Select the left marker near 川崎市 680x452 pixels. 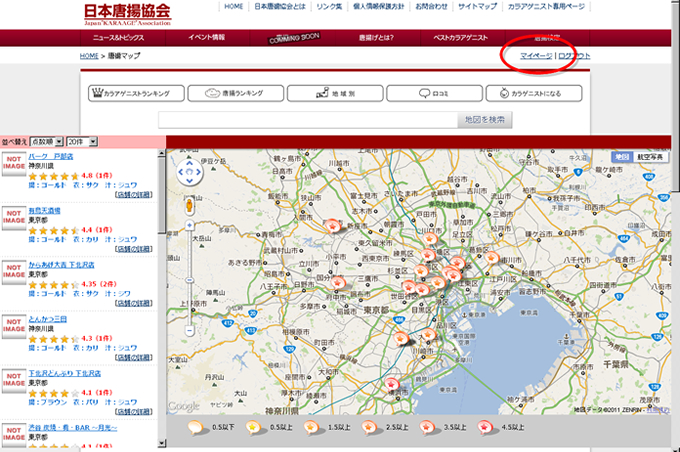(401, 337)
